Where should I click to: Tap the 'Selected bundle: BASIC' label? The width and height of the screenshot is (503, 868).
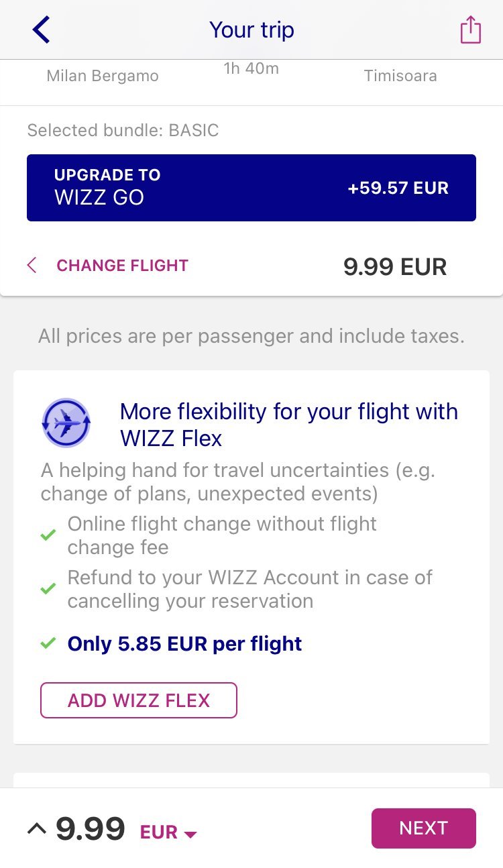123,130
